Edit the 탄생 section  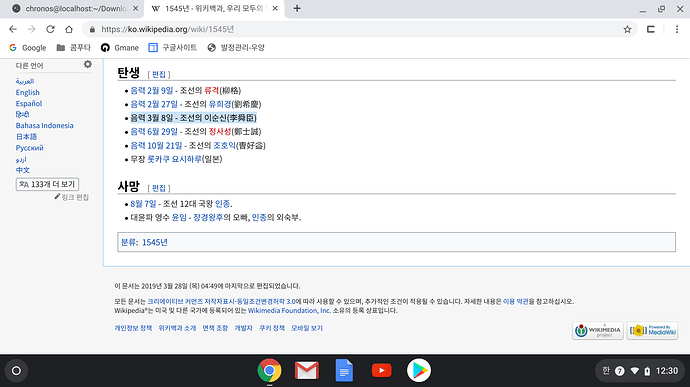point(159,74)
